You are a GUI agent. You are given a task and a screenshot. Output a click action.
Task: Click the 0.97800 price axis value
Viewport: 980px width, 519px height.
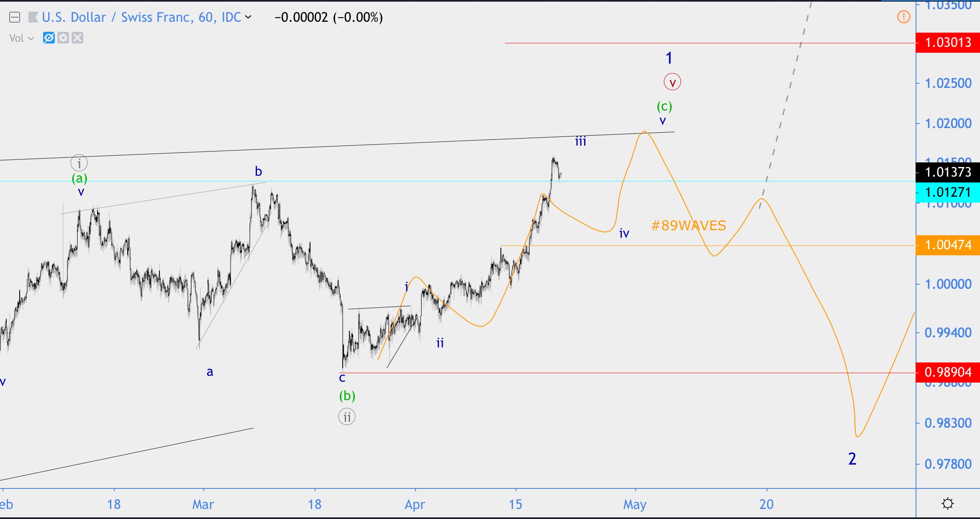(x=948, y=464)
